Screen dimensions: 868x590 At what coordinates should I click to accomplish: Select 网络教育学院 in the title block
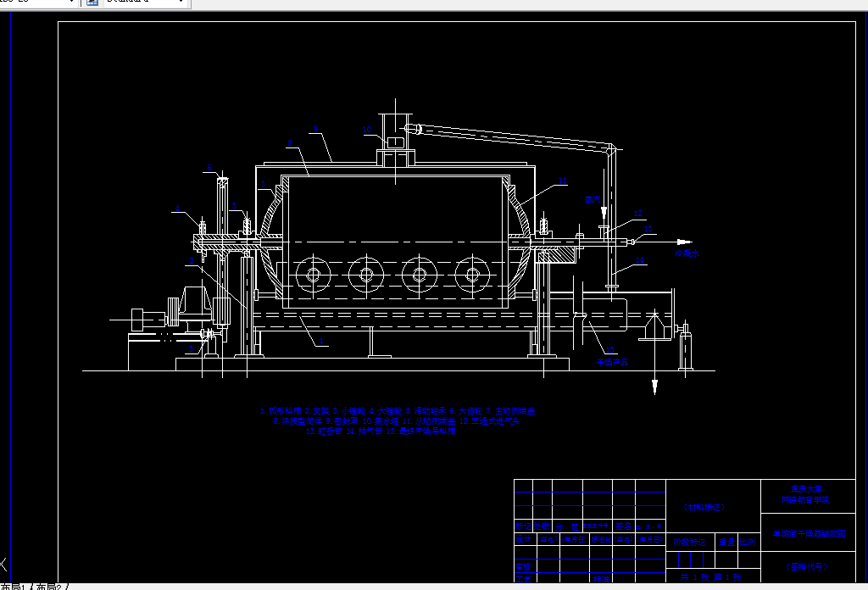805,500
